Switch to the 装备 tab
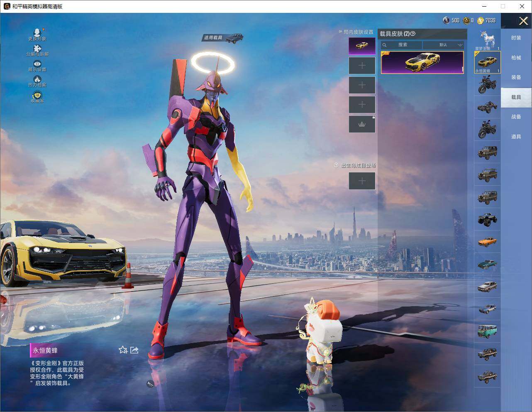 point(516,77)
